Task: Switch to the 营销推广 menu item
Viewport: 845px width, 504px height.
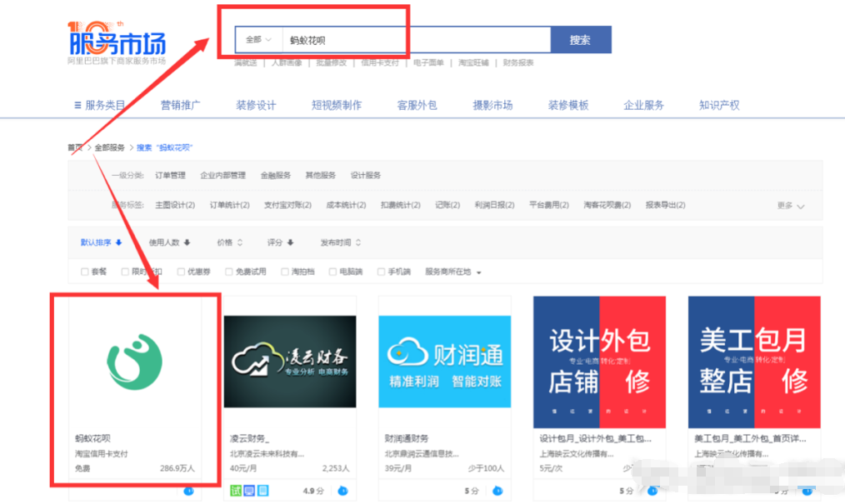Action: tap(180, 104)
